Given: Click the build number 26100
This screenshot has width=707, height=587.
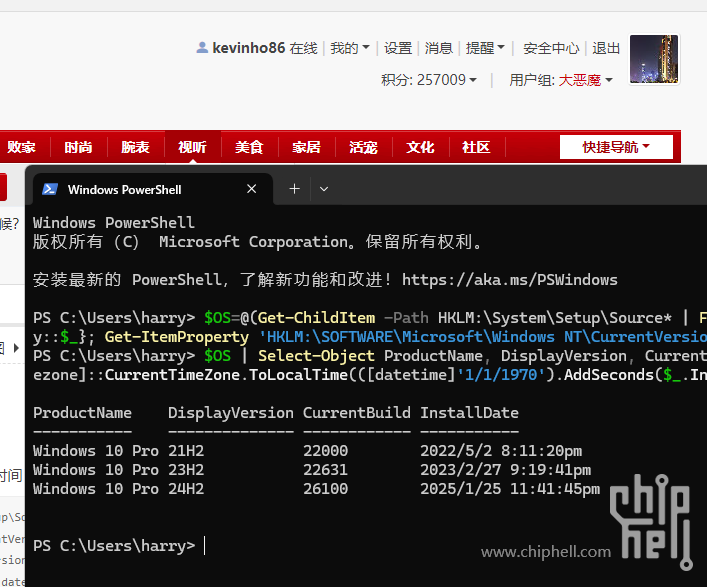Looking at the screenshot, I should [x=326, y=489].
